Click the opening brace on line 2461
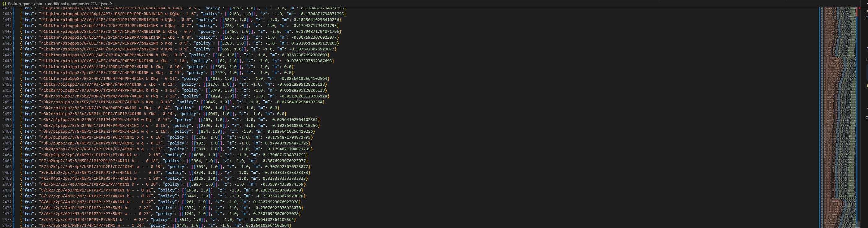This screenshot has width=868, height=228. 21,137
